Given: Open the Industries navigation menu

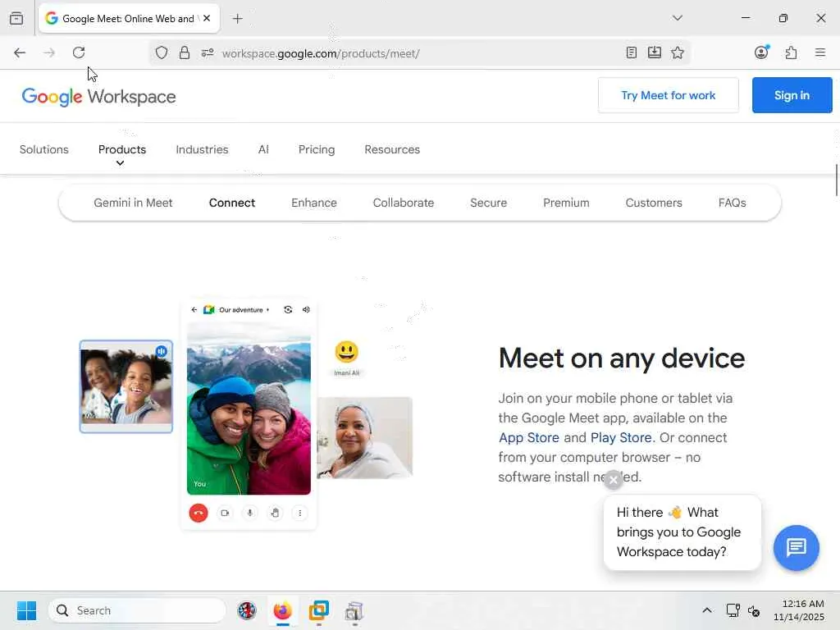Looking at the screenshot, I should [x=202, y=149].
